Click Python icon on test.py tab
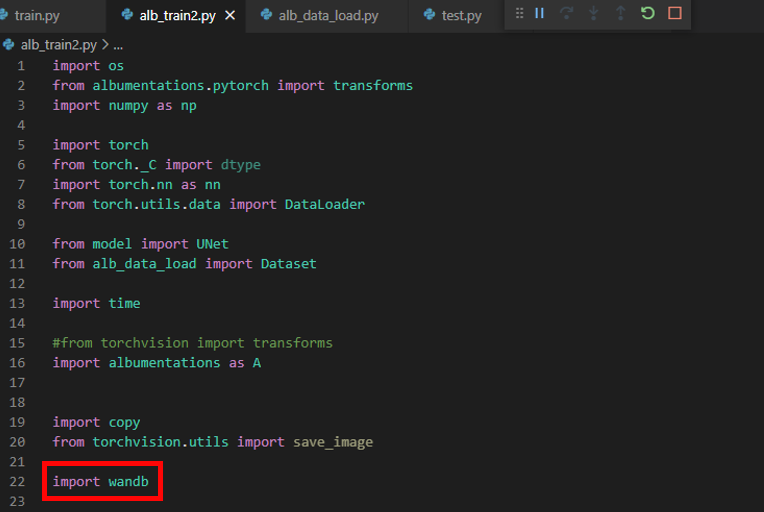 click(x=429, y=15)
